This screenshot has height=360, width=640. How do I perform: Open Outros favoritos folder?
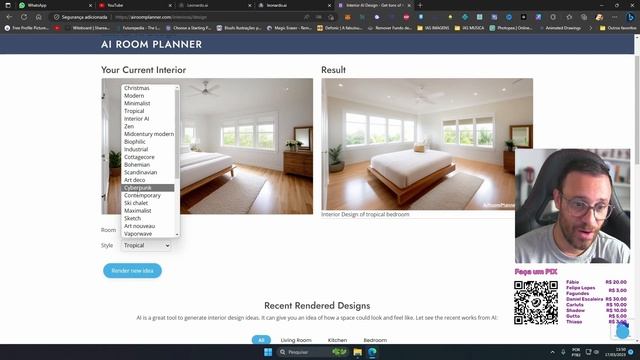pos(618,28)
